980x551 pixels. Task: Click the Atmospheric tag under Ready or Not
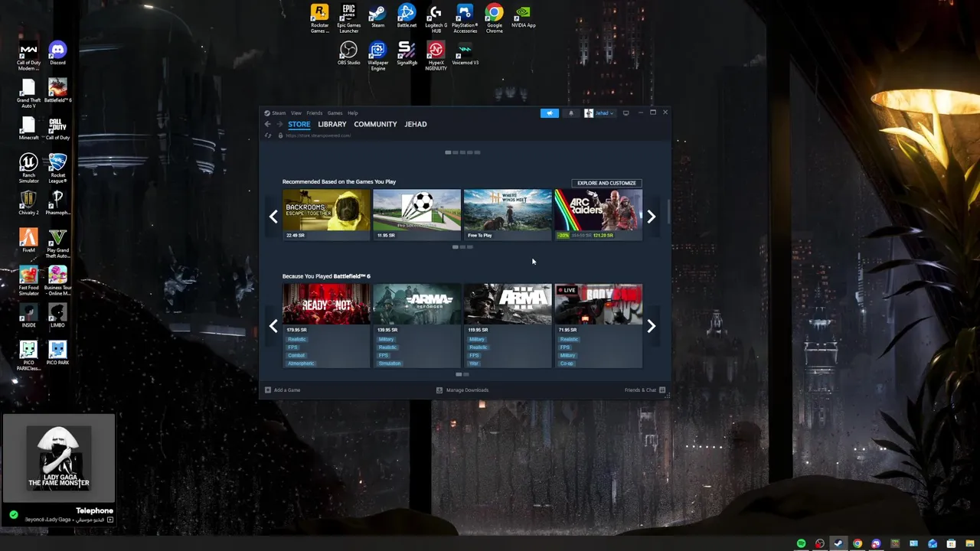coord(301,364)
